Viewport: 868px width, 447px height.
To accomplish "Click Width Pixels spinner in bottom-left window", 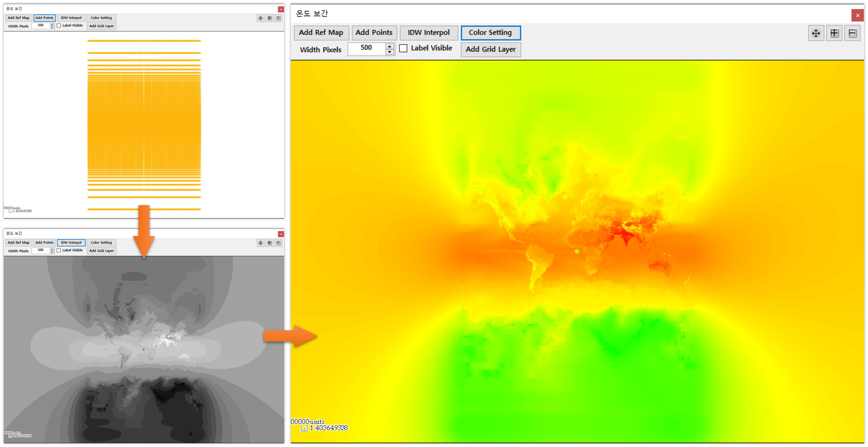I will pos(52,251).
